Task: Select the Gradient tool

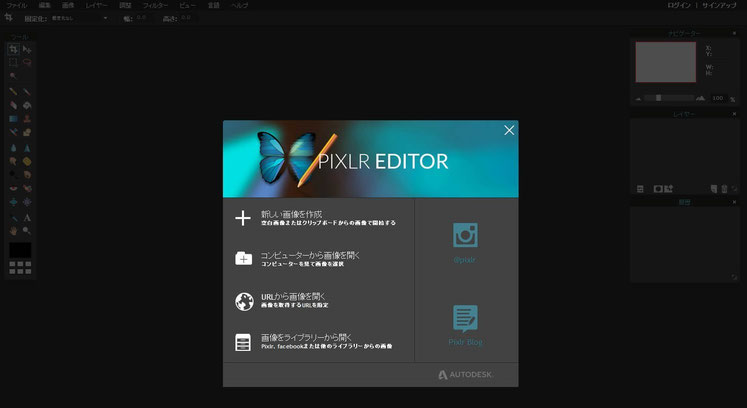Action: point(13,119)
